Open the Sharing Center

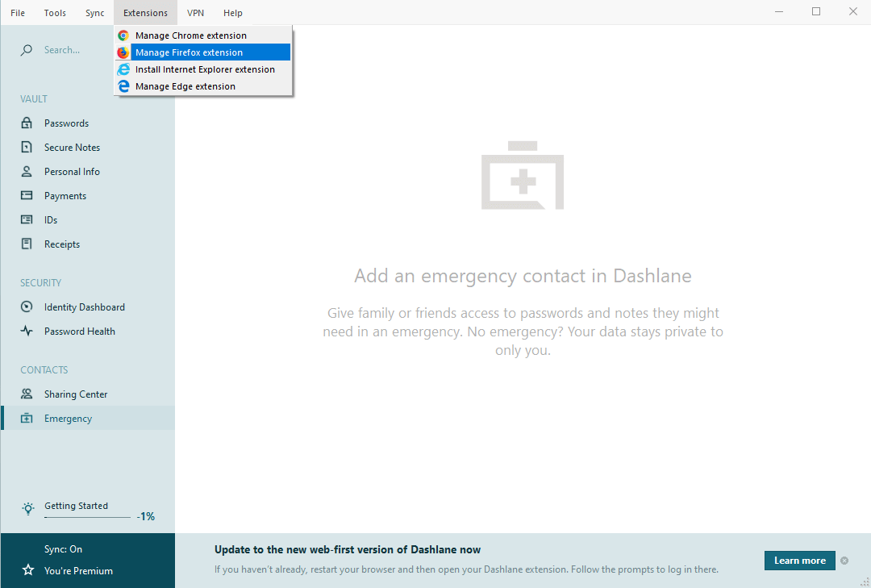click(x=88, y=394)
